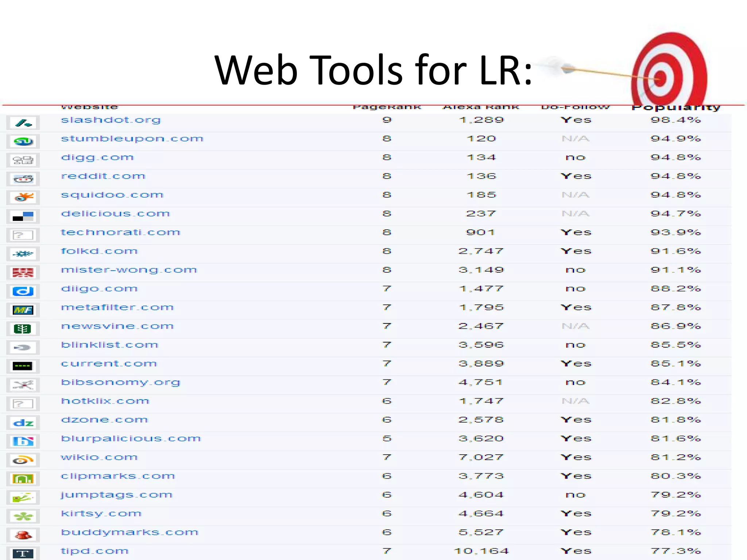The width and height of the screenshot is (747, 560).
Task: Select Alexa rank value 5,527
Action: tap(481, 532)
